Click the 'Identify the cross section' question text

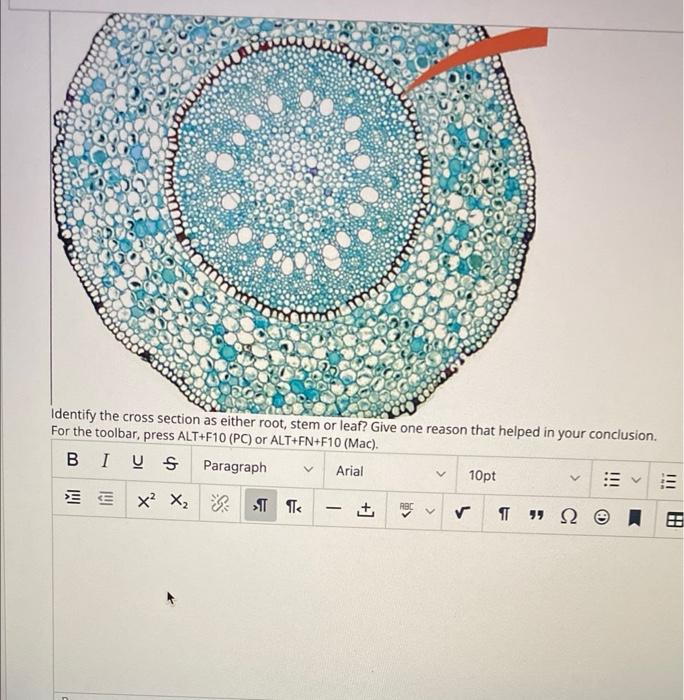pos(354,425)
